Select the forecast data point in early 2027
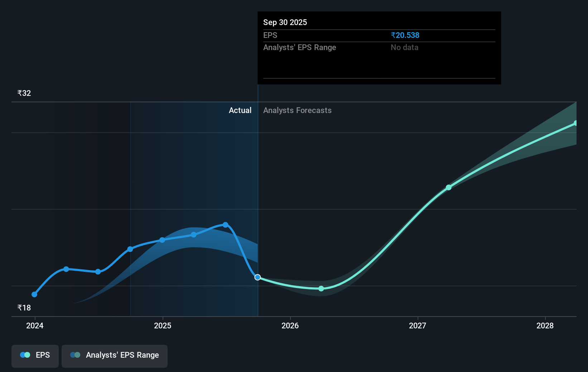Viewport: 588px width, 372px height. click(x=449, y=187)
